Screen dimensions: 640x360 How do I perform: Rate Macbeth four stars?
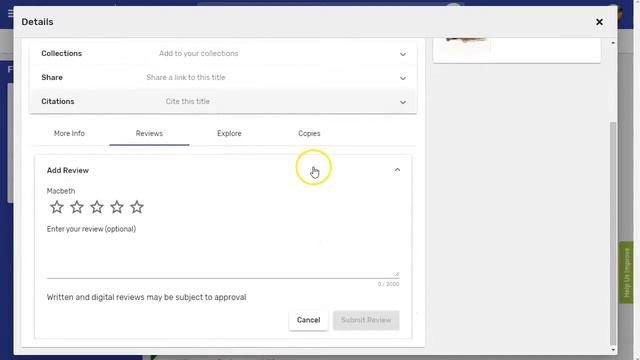point(117,207)
